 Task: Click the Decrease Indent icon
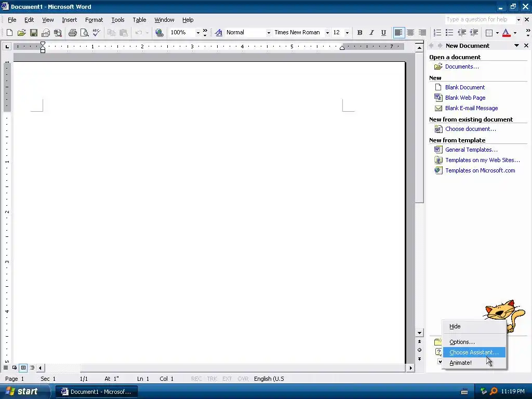point(462,33)
